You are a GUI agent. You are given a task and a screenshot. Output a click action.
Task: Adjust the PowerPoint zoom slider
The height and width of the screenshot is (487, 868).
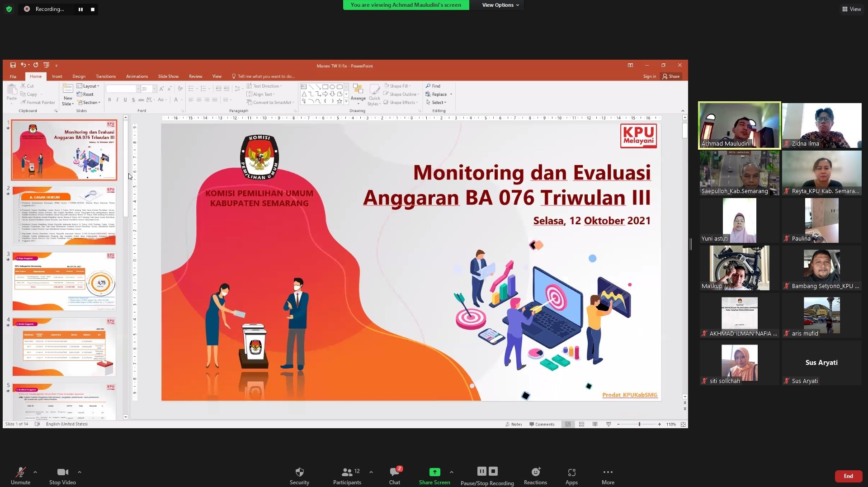(x=639, y=424)
